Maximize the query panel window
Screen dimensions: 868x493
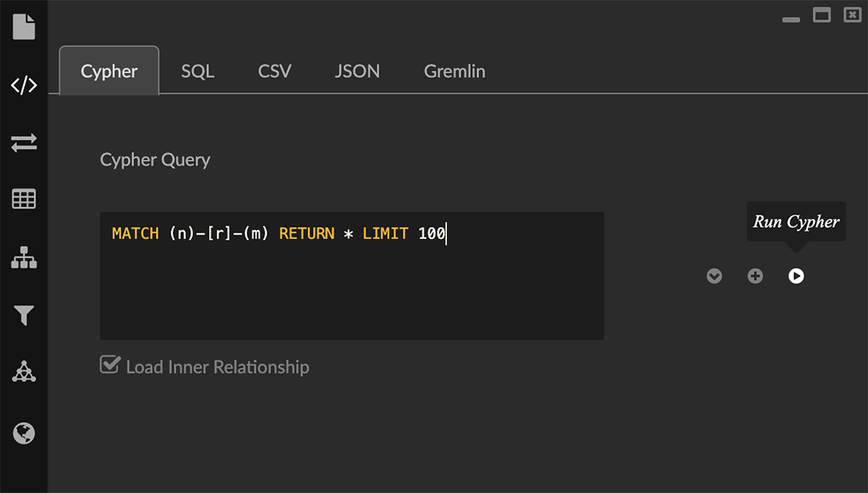[x=821, y=15]
